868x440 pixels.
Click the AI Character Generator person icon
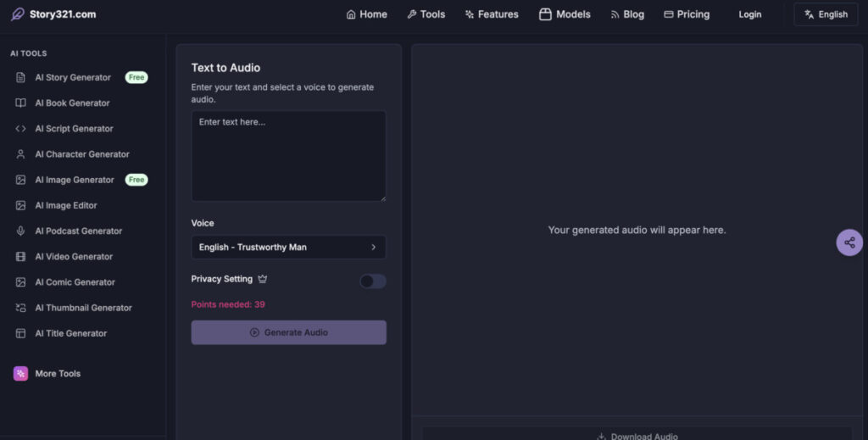(20, 153)
